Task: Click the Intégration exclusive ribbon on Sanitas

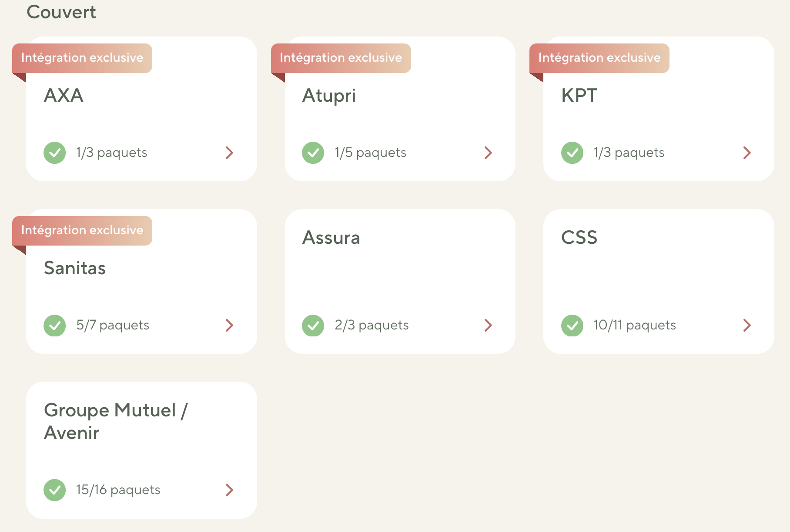Action: point(82,230)
